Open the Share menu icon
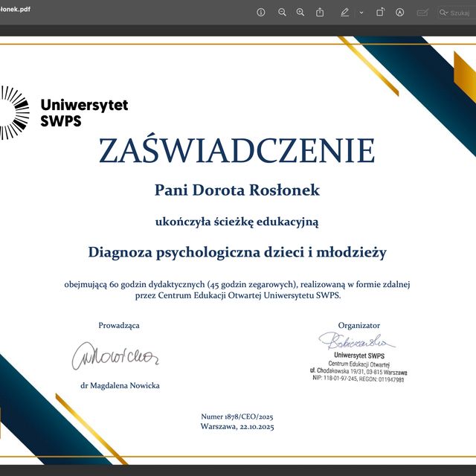This screenshot has height=476, width=476. point(320,13)
